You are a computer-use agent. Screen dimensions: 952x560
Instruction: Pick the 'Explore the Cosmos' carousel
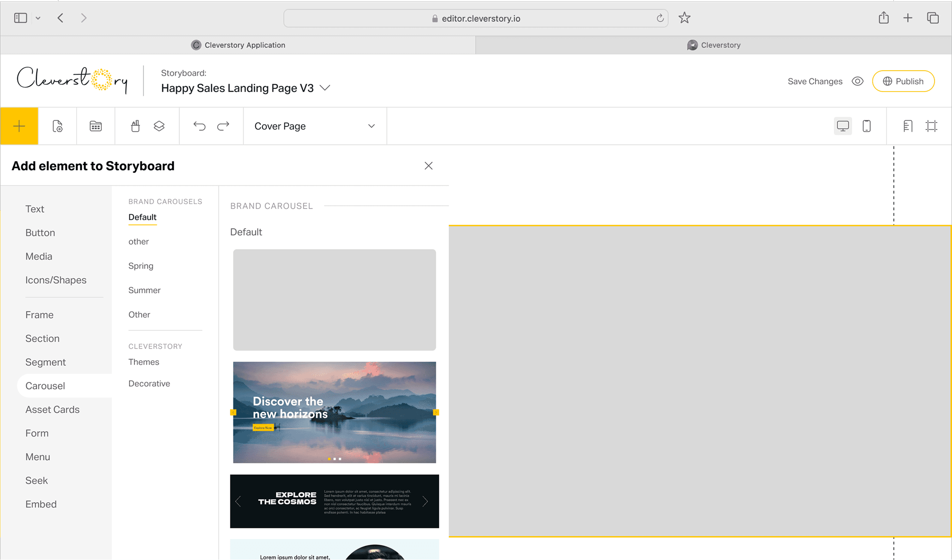point(334,501)
